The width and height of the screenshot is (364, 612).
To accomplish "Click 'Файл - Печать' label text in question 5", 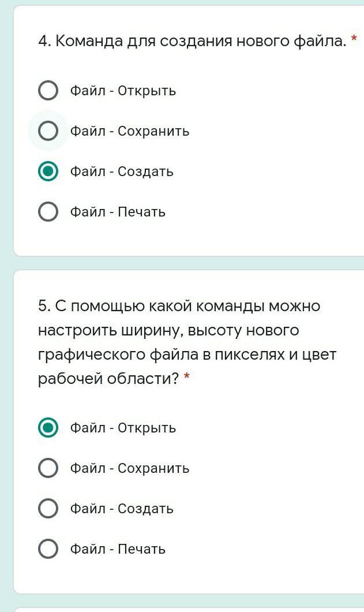I will 118,549.
